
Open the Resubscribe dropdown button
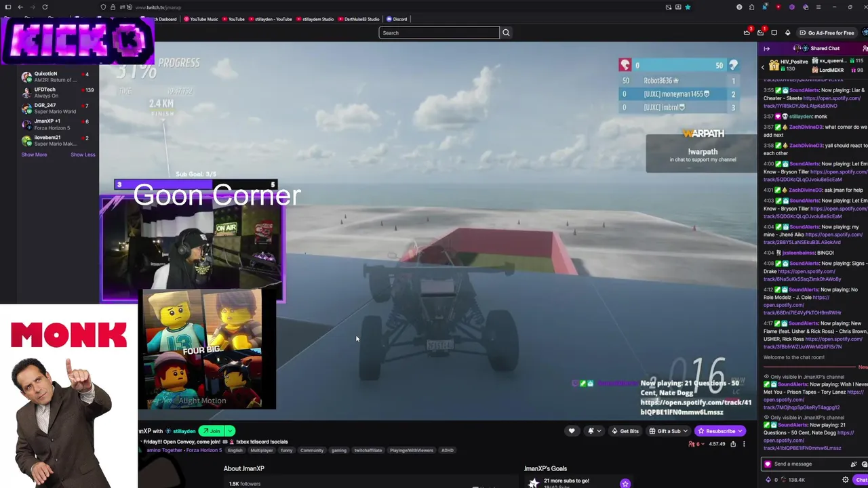720,431
